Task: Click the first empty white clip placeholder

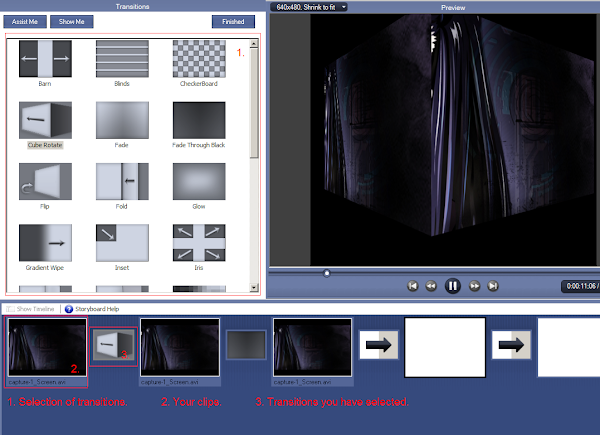Action: tap(445, 347)
